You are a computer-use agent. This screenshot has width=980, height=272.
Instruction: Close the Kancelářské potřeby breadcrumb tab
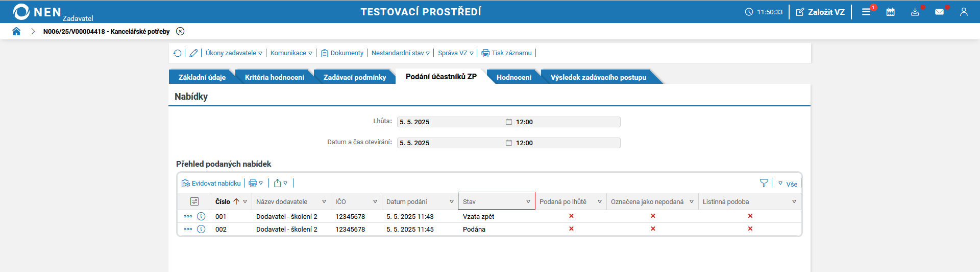pos(180,31)
